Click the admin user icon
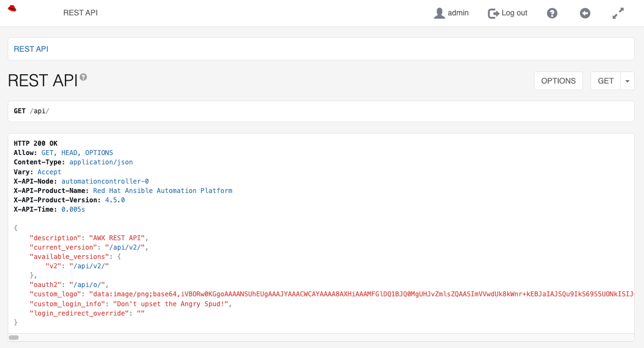 (x=439, y=13)
